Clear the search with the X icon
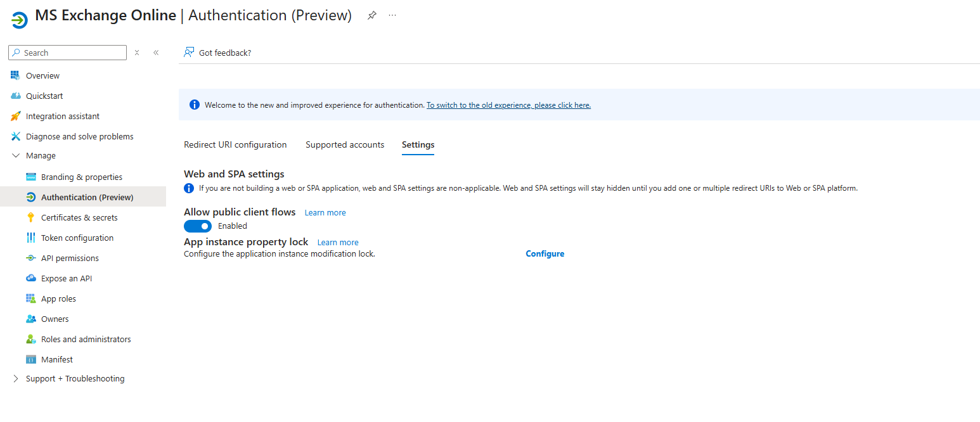 coord(137,53)
